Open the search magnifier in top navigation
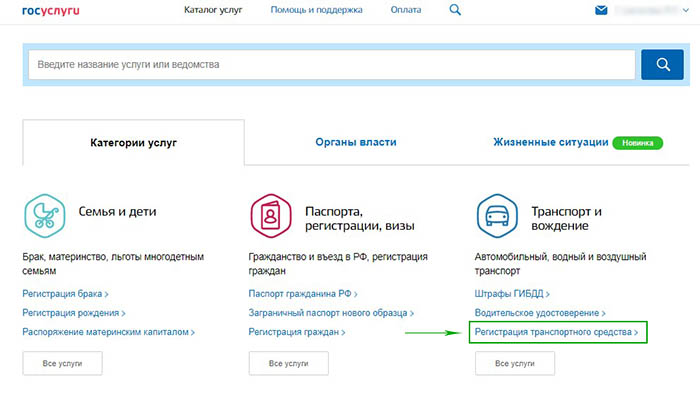The image size is (700, 393). click(455, 10)
